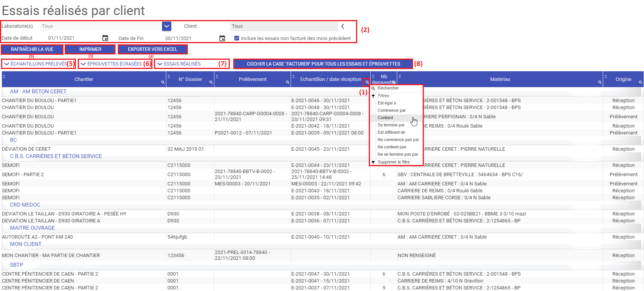Open the Date de début calendar picker
Image resolution: width=644 pixels, height=291 pixels.
(105, 38)
